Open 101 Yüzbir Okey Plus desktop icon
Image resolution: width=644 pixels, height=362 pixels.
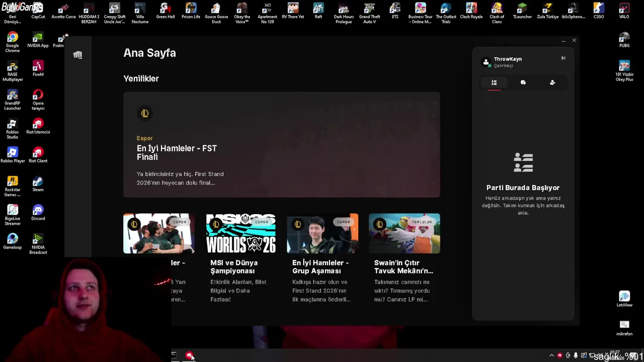click(x=624, y=71)
